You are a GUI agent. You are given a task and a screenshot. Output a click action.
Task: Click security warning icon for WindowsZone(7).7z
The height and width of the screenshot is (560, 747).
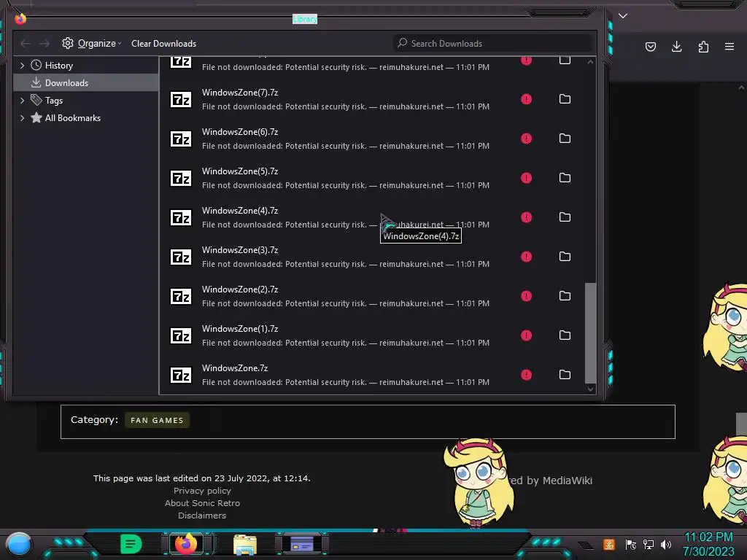click(526, 99)
